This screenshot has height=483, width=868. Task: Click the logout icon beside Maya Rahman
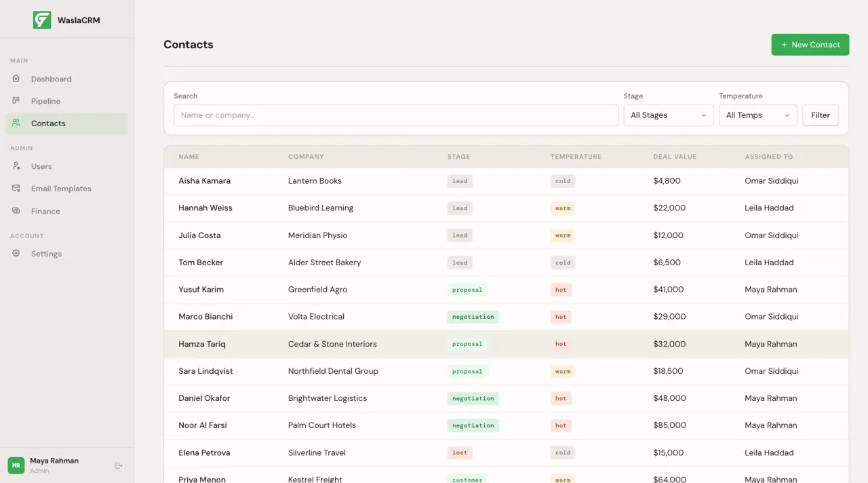tap(119, 465)
